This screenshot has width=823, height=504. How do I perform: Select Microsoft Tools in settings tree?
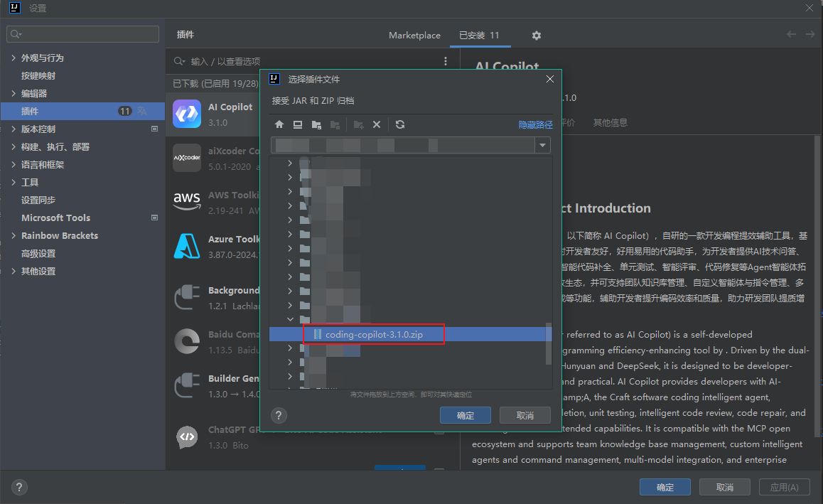[x=55, y=218]
